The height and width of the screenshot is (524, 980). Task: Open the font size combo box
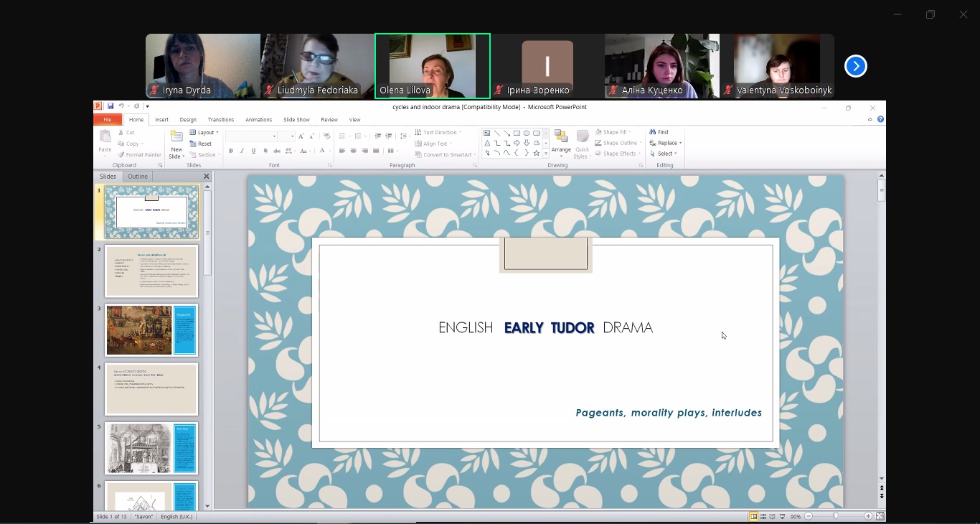(286, 136)
